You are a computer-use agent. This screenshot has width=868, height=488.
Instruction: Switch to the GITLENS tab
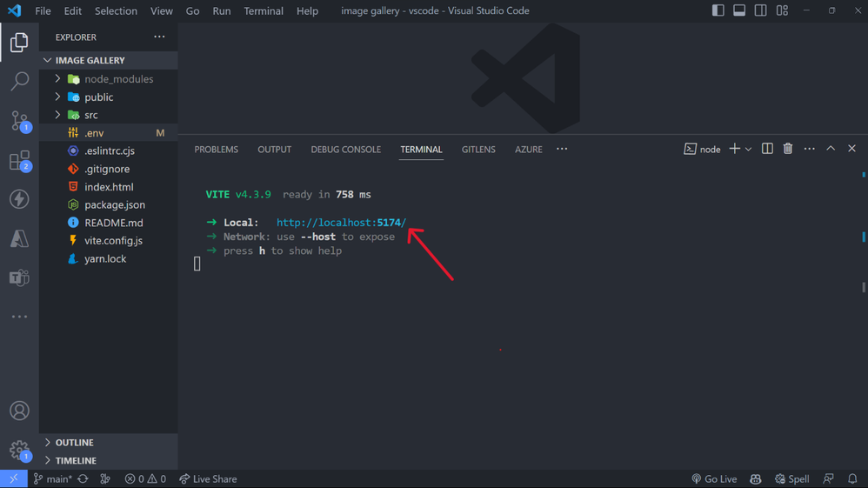[x=479, y=150]
